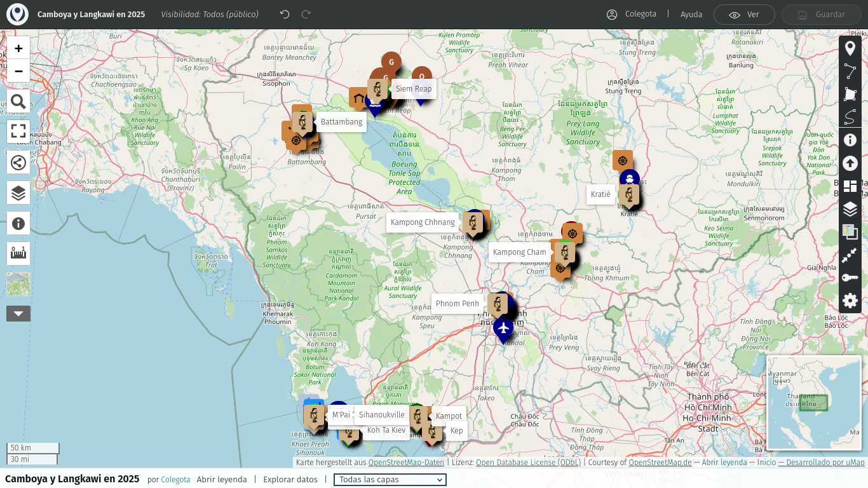Click the Abrir leyenda link
This screenshot has height=488, width=868.
[x=222, y=480]
